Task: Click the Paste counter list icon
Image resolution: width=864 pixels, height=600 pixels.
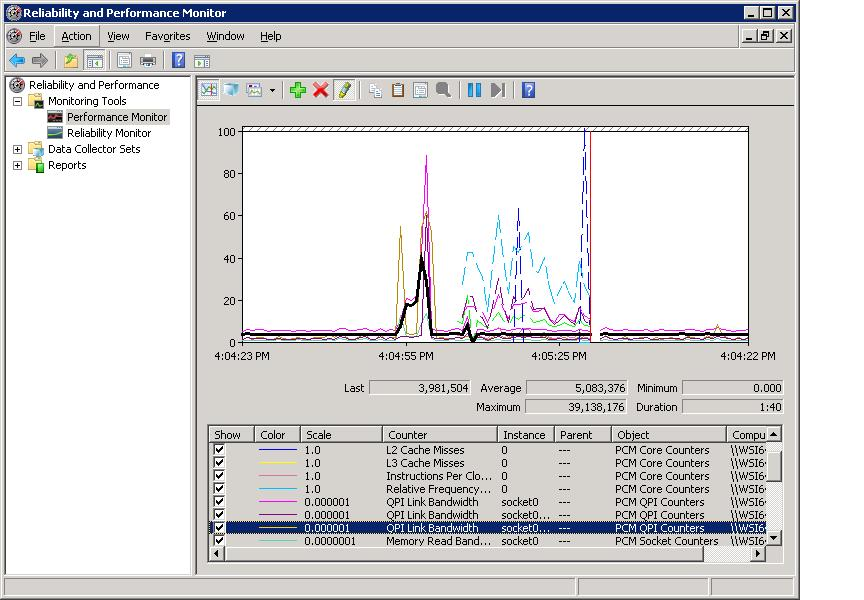Action: pos(398,90)
